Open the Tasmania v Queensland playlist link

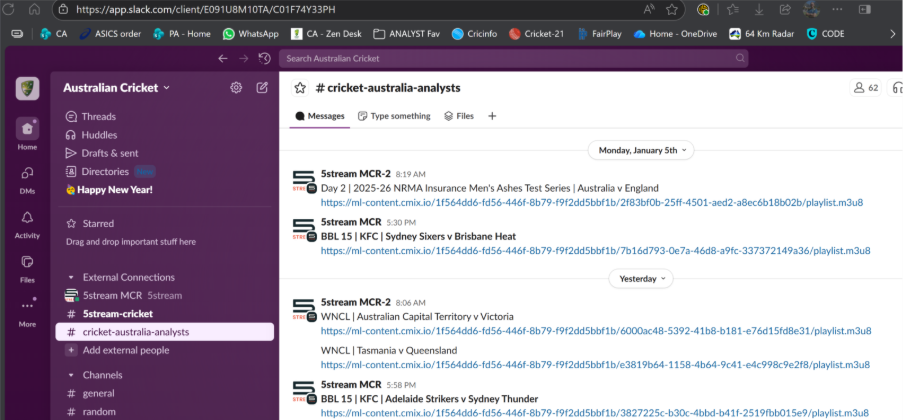point(595,365)
